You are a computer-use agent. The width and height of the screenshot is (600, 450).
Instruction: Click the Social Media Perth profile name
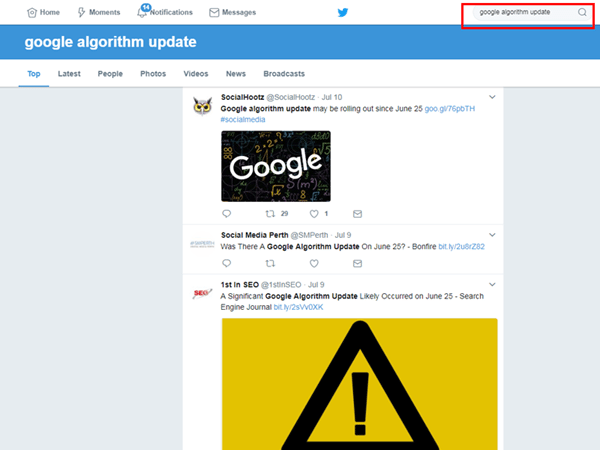click(254, 235)
